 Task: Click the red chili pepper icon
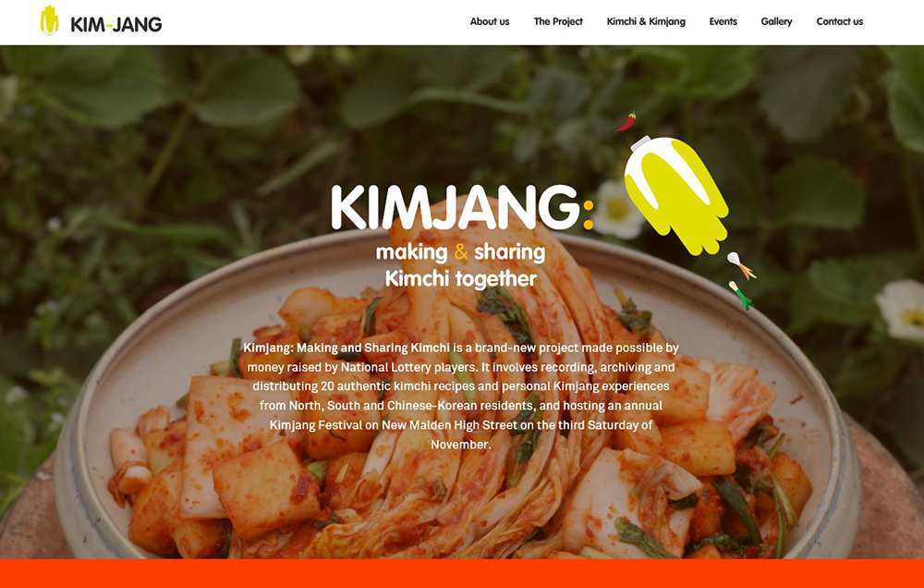pos(626,121)
